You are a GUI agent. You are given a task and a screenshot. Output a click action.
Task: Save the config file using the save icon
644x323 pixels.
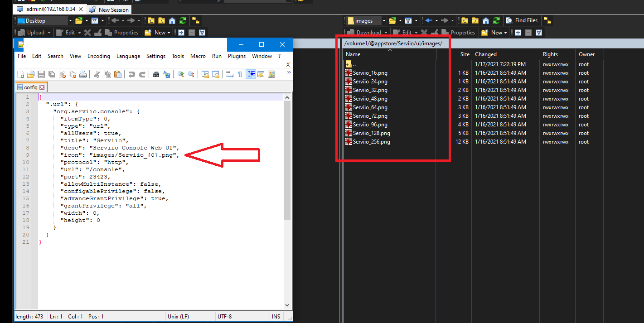click(x=41, y=74)
